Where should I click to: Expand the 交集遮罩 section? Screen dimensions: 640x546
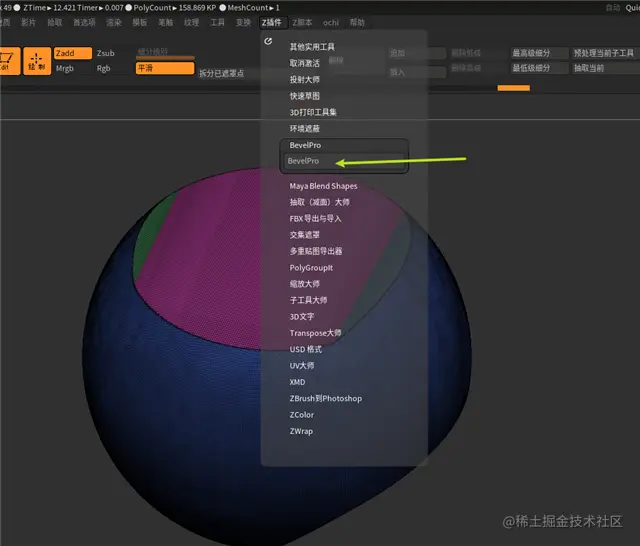click(304, 235)
